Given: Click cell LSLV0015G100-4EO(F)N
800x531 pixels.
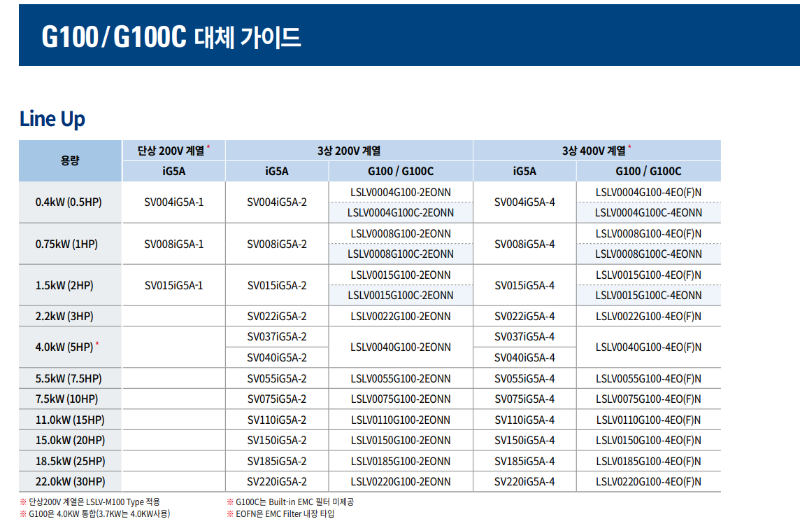Looking at the screenshot, I should [648, 275].
